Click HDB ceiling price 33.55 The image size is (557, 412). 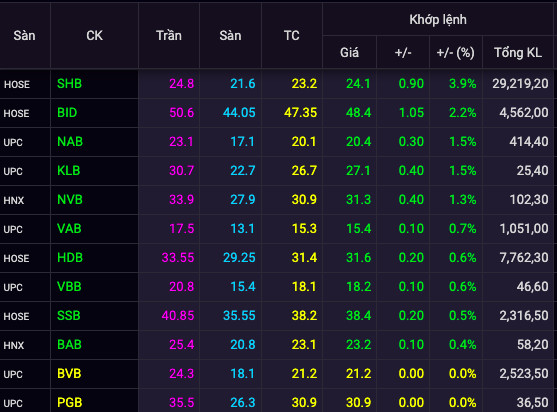click(178, 258)
